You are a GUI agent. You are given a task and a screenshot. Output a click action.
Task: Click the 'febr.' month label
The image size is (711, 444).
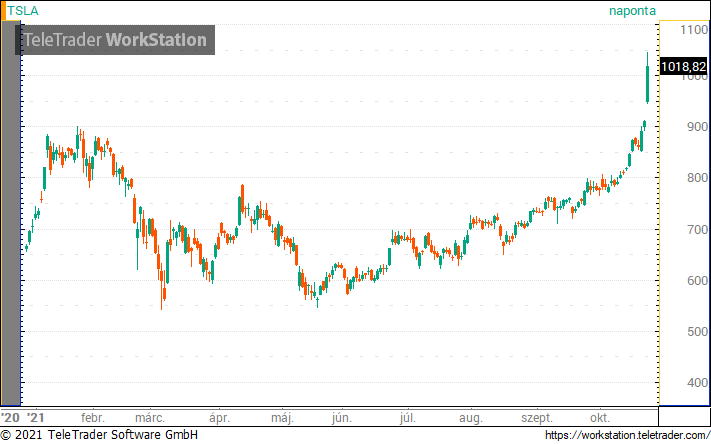click(93, 418)
